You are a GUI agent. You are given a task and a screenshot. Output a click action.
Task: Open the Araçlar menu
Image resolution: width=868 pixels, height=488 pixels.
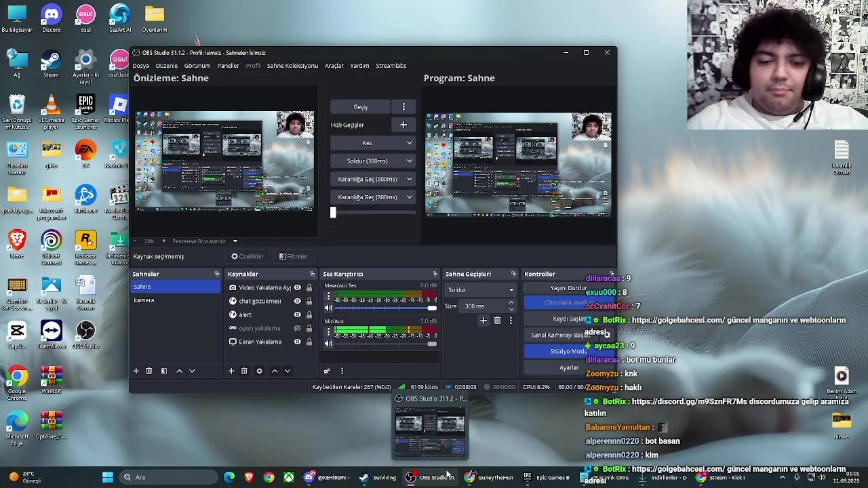[x=334, y=66]
